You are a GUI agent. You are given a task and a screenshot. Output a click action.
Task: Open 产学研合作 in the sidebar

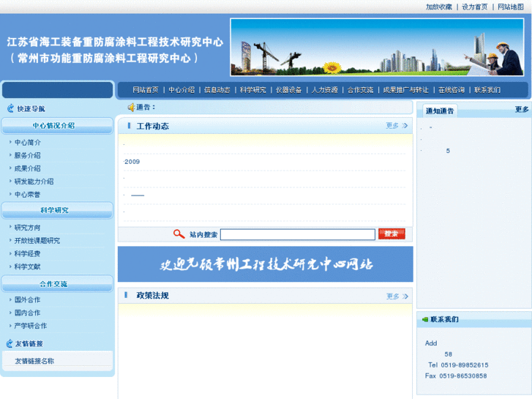coord(31,326)
